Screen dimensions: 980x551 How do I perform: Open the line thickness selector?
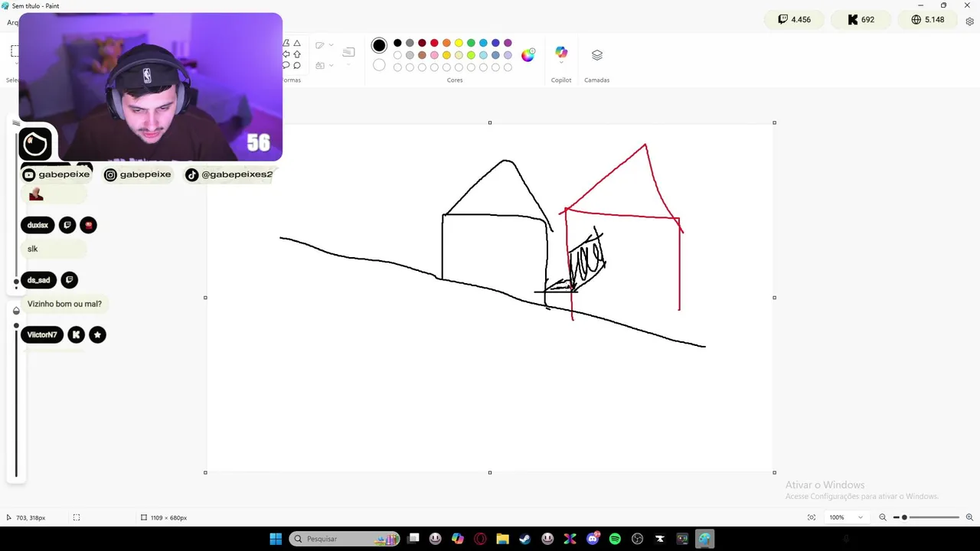click(x=348, y=52)
